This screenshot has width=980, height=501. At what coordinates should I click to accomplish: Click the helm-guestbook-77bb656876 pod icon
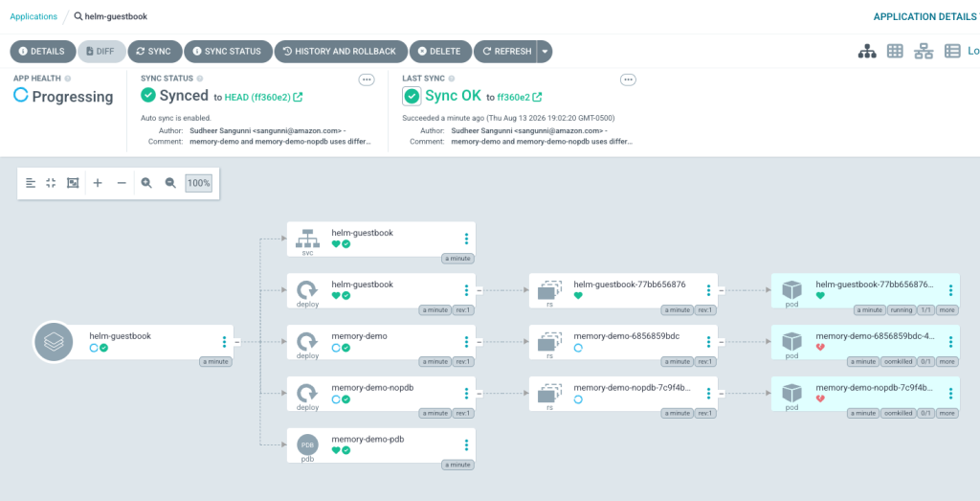click(791, 289)
